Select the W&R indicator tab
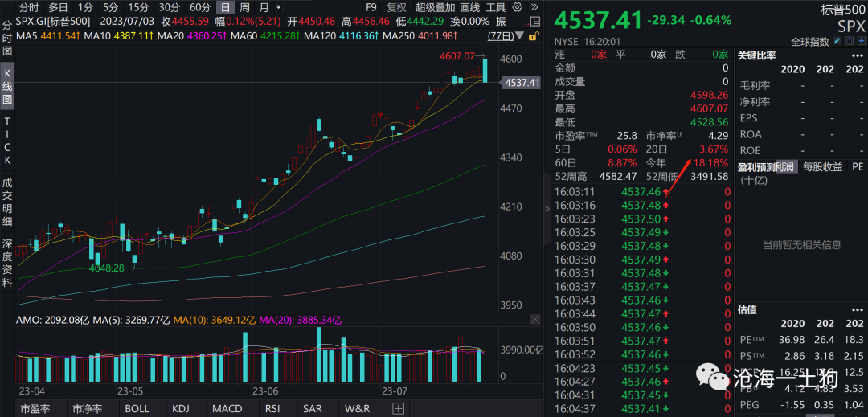Image resolution: width=868 pixels, height=417 pixels. click(x=358, y=409)
